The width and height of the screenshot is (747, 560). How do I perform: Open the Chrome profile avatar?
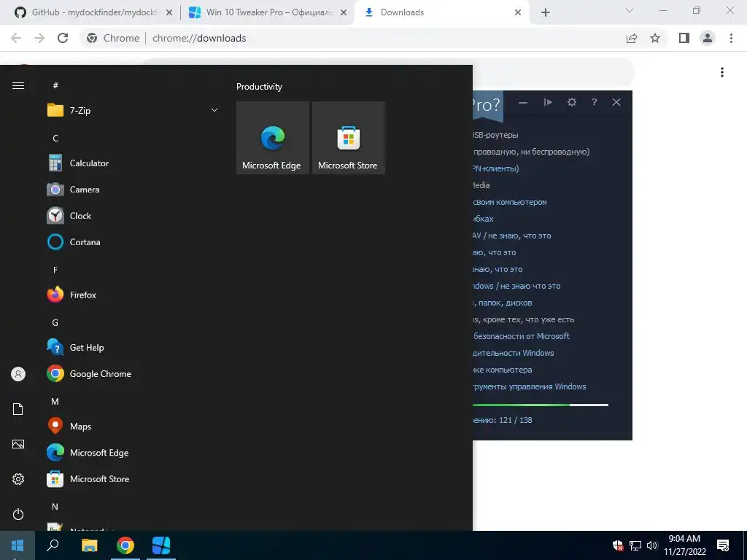(708, 38)
